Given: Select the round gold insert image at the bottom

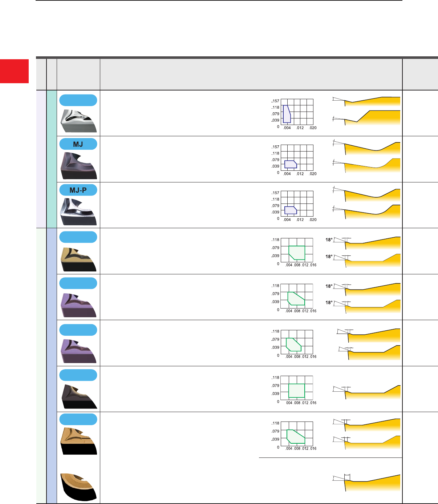Looking at the screenshot, I should (78, 487).
